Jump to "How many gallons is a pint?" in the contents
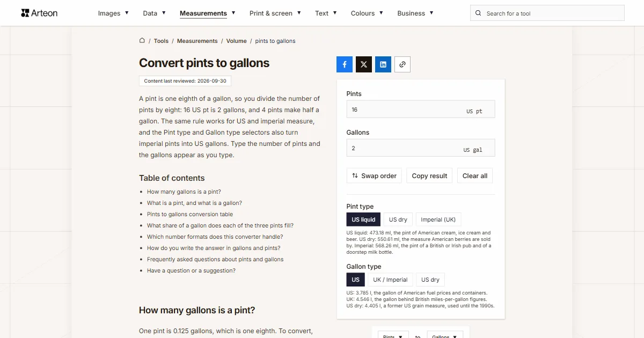Viewport: 644px width, 338px height. pos(184,192)
